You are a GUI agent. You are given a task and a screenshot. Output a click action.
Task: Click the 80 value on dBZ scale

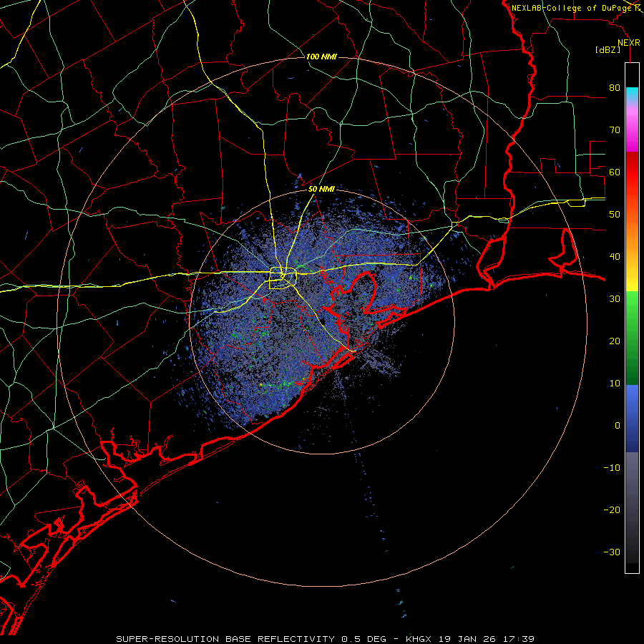coord(615,88)
